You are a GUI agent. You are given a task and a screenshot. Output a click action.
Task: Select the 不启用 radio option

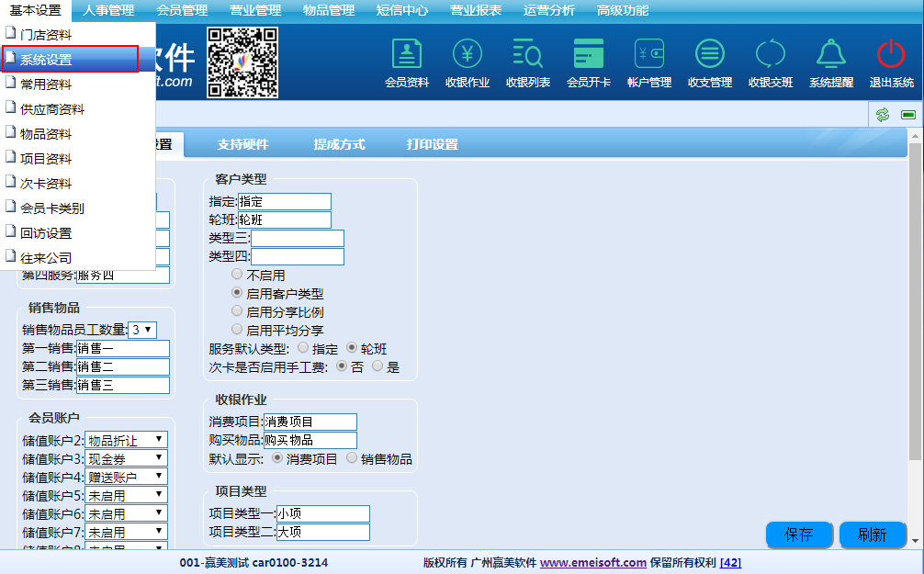(x=238, y=275)
